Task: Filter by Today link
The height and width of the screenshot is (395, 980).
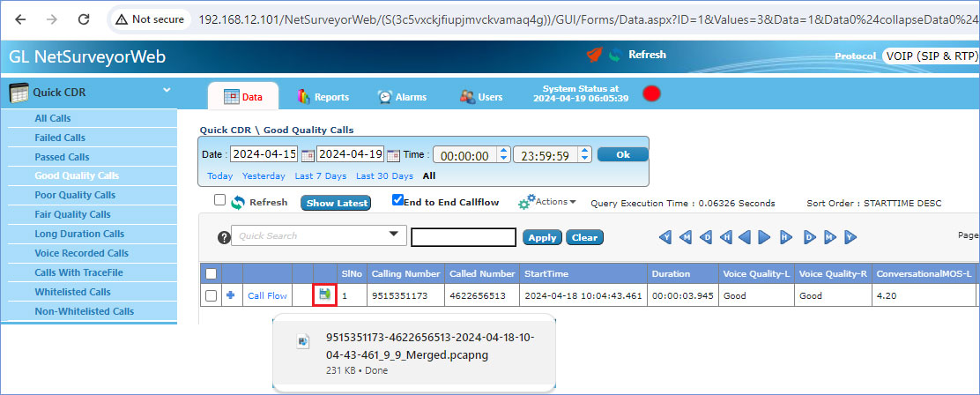Action: 220,176
